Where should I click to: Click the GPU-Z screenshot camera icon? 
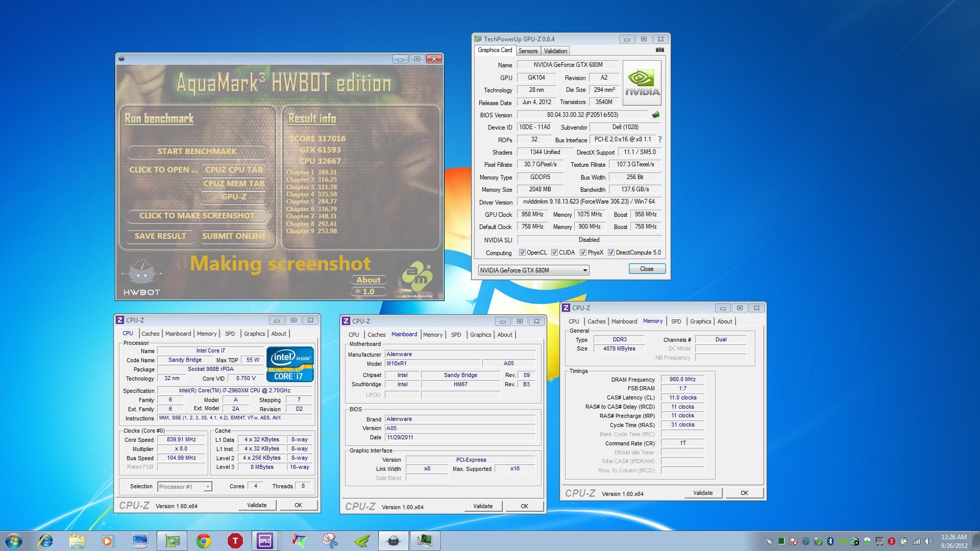[659, 49]
